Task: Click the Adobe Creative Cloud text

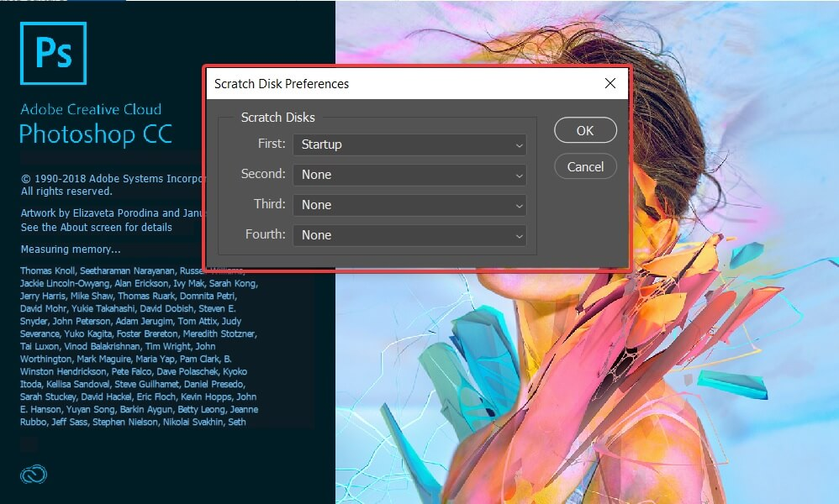Action: tap(91, 109)
